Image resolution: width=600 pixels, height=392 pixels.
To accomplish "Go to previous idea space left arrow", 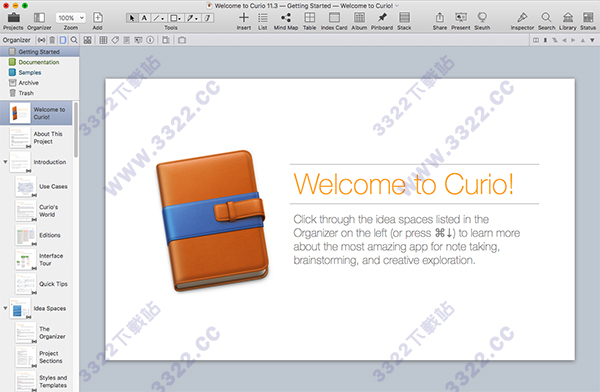I will 564,40.
